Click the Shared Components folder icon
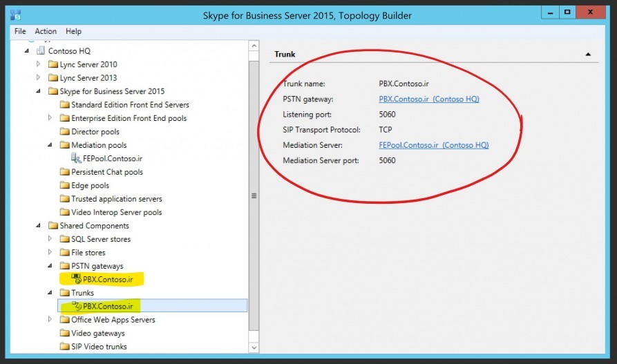617x364 pixels. pyautogui.click(x=53, y=225)
